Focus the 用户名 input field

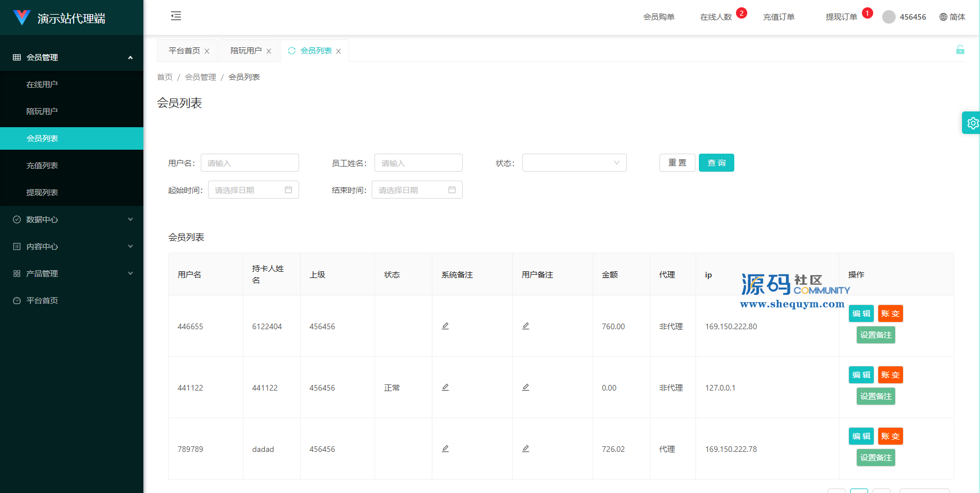pyautogui.click(x=250, y=163)
